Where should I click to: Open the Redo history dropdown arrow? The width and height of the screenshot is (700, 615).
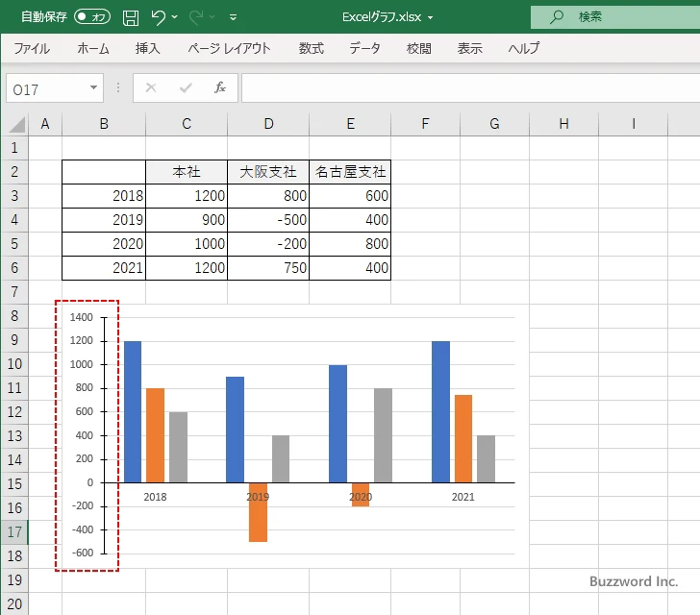tap(212, 17)
